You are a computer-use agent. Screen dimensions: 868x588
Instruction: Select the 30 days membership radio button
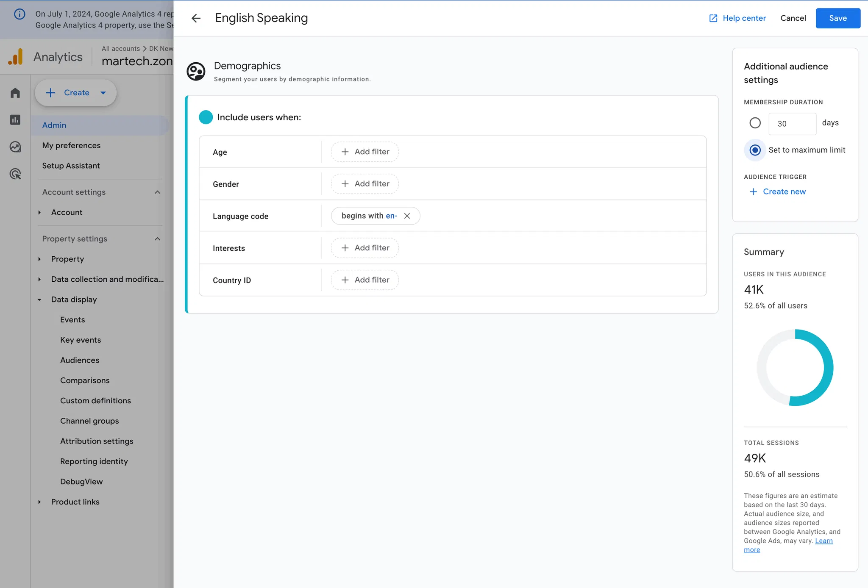755,123
